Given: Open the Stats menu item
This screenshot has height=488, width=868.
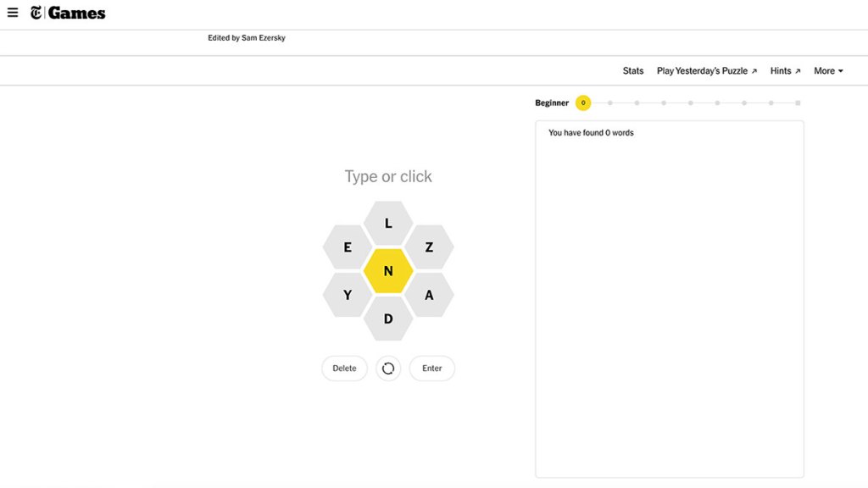Looking at the screenshot, I should (x=633, y=71).
